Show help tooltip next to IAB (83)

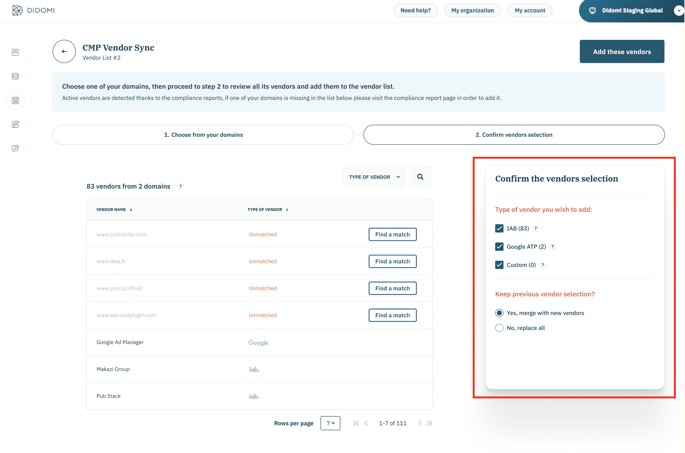click(x=536, y=228)
